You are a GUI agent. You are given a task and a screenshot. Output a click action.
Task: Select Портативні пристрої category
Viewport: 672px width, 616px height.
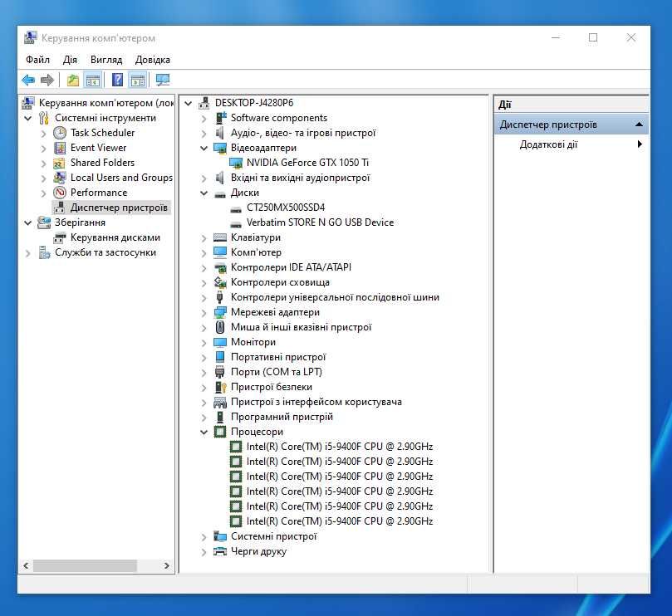point(278,357)
